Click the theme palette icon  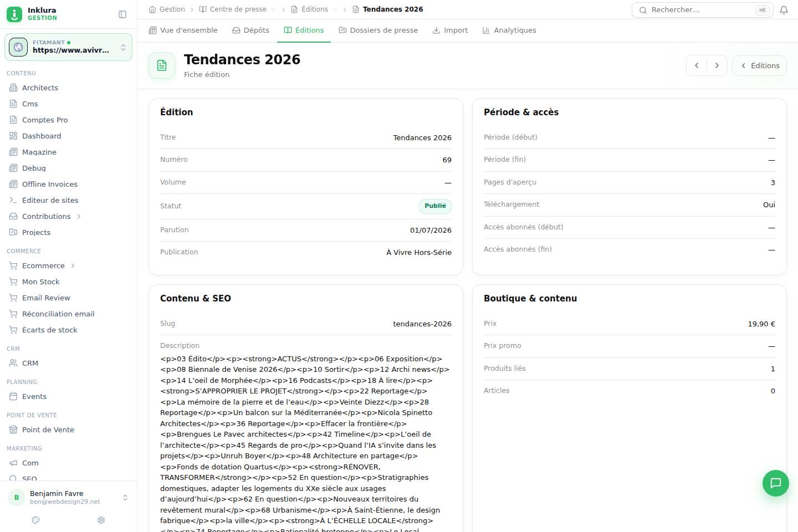36,520
